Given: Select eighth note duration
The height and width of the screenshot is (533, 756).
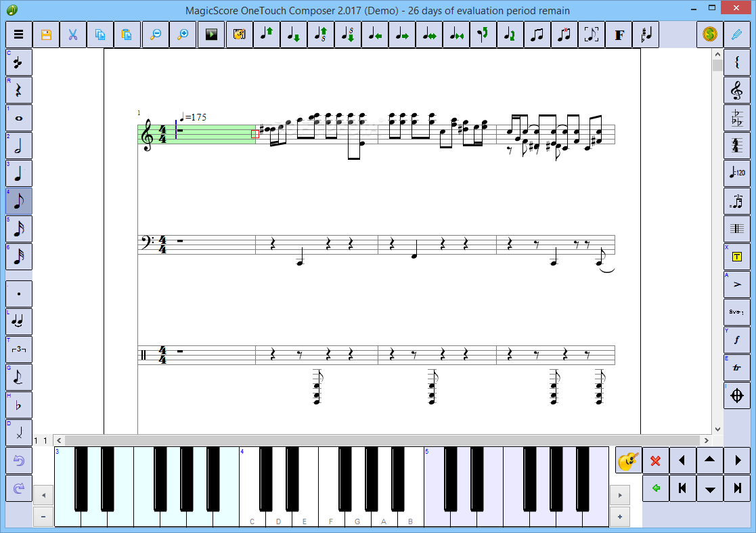Looking at the screenshot, I should [19, 201].
